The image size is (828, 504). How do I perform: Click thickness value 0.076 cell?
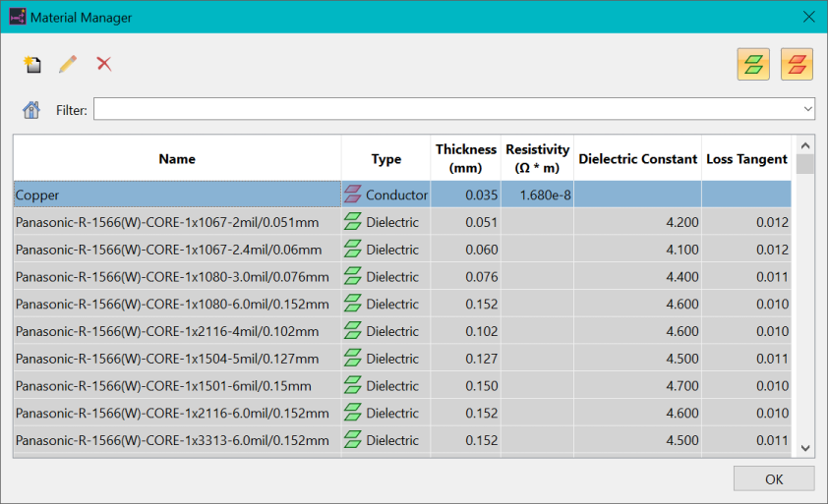click(x=466, y=276)
